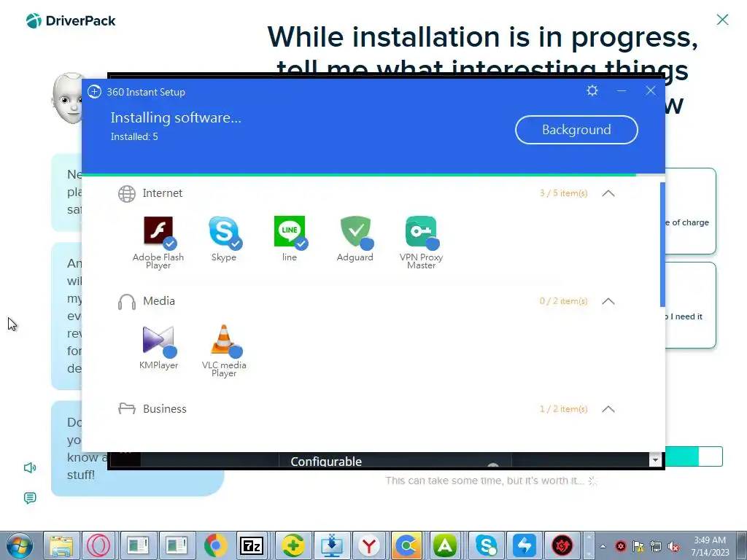Click the Internet globe category icon
This screenshot has width=747, height=560.
point(127,193)
